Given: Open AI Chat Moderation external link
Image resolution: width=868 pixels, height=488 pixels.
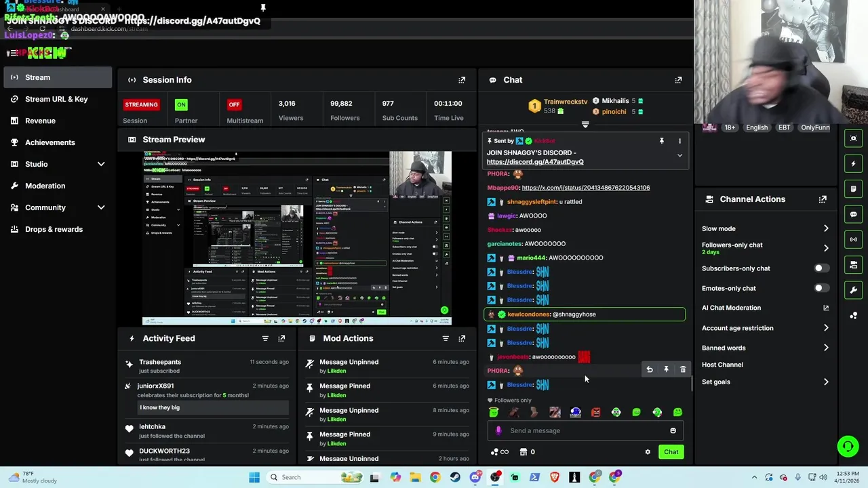Looking at the screenshot, I should pyautogui.click(x=826, y=308).
